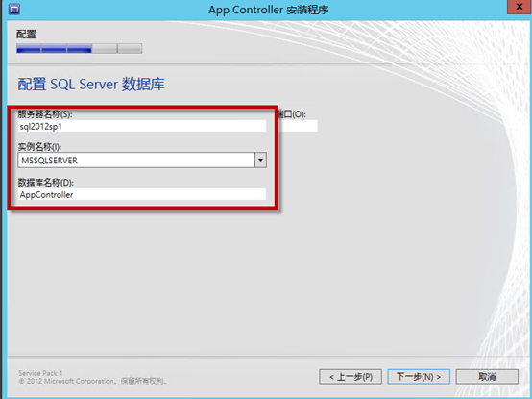Click the 服务器名称(S) label
The image size is (532, 399).
(45, 114)
